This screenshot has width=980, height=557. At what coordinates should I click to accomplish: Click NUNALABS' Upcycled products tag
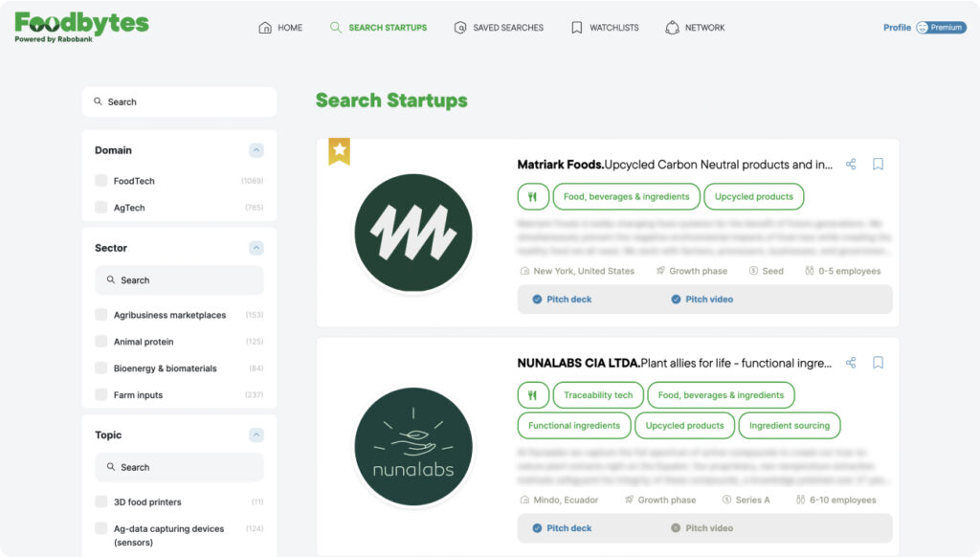684,426
